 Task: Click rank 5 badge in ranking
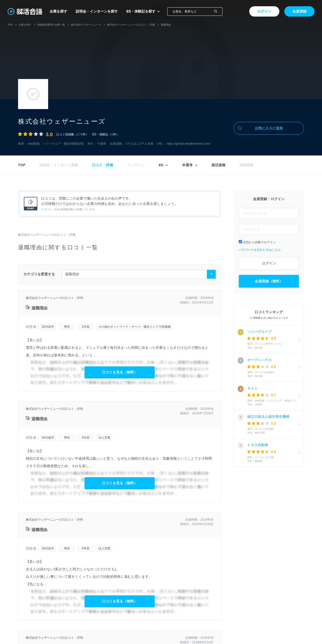pos(240,445)
